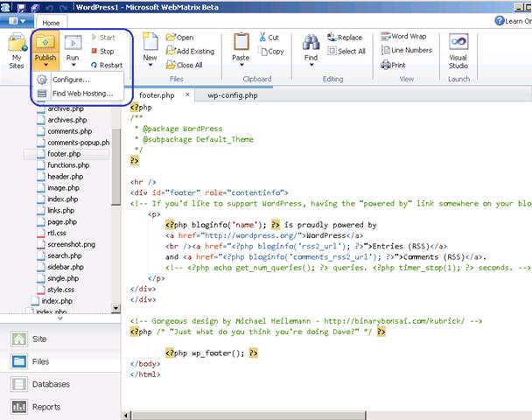Open the application menu button
This screenshot has width=532, height=420.
pos(17,21)
